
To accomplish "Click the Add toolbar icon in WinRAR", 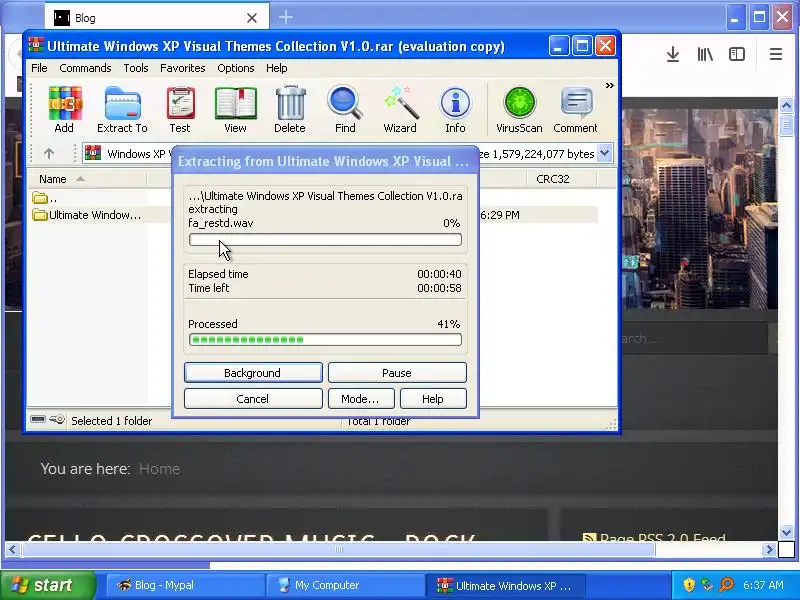I will [64, 110].
